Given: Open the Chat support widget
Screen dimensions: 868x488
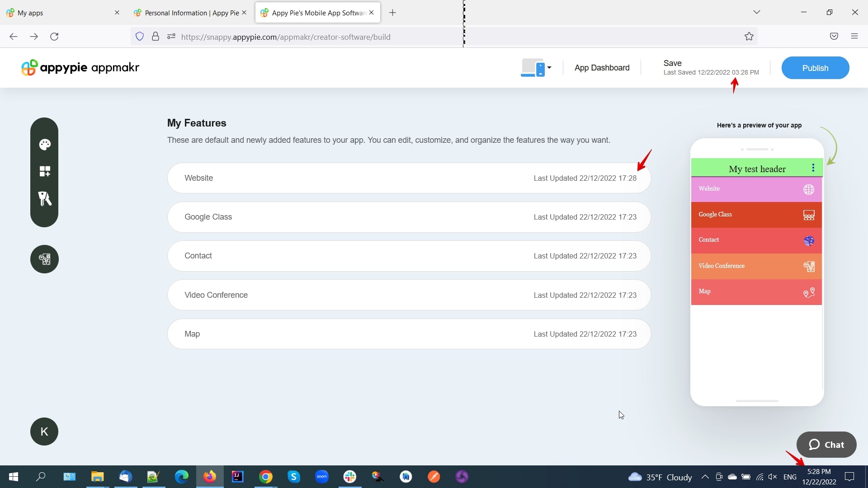Looking at the screenshot, I should coord(826,445).
